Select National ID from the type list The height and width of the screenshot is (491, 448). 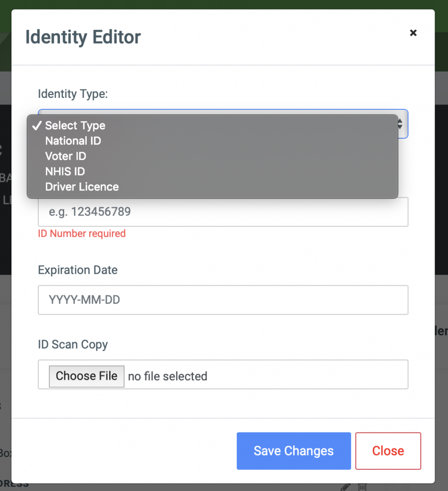pyautogui.click(x=73, y=141)
